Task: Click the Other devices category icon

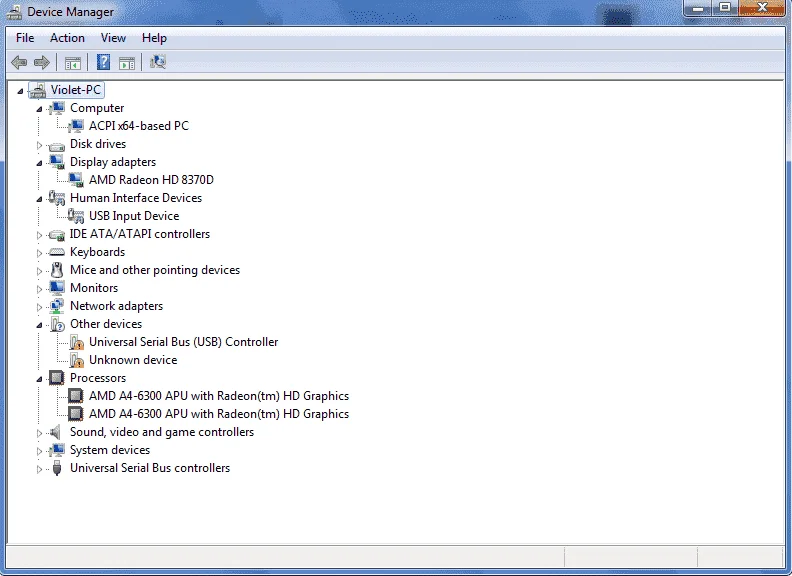Action: point(58,324)
